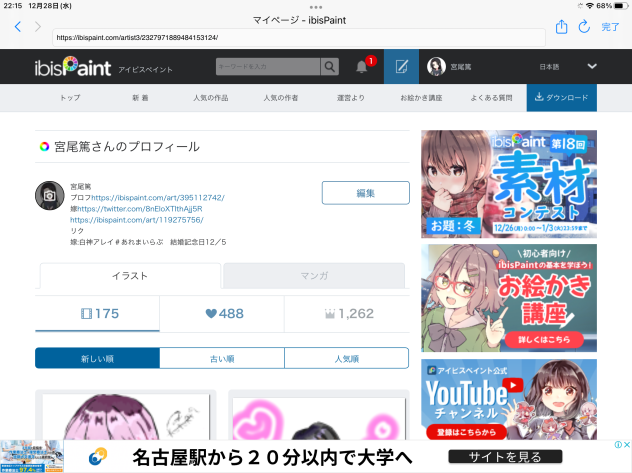The width and height of the screenshot is (632, 473).
Task: Open the share sheet icon
Action: point(561,27)
